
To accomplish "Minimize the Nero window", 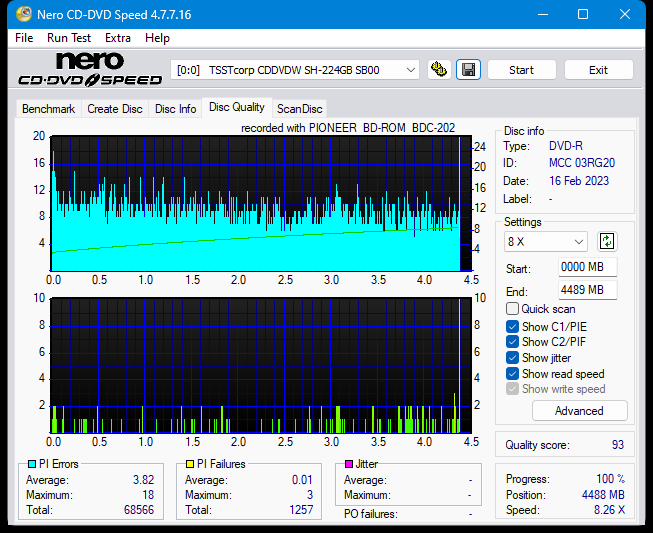I will [543, 15].
